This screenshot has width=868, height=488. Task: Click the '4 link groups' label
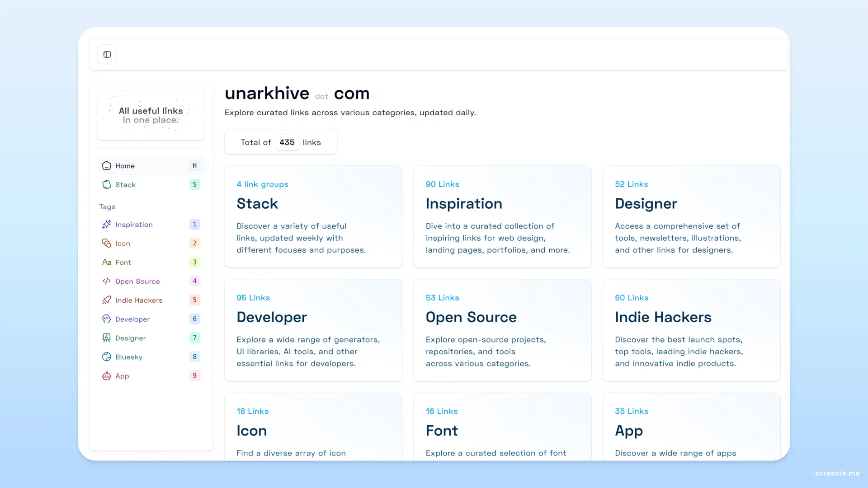pos(262,184)
